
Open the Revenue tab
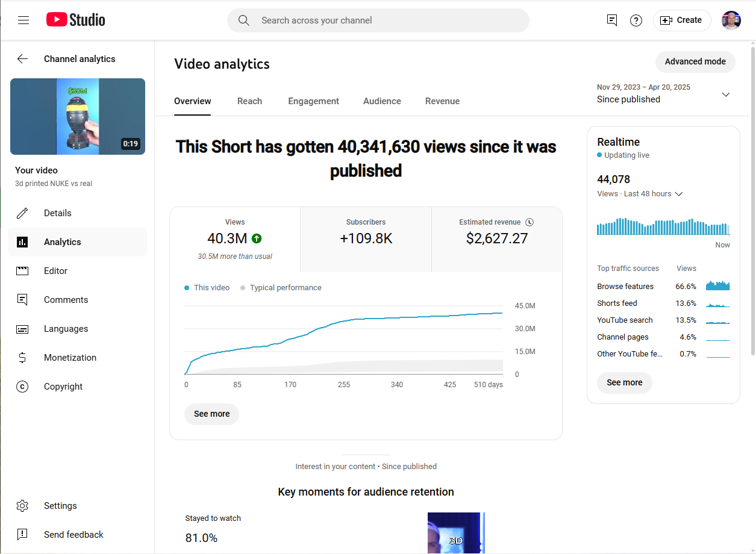click(x=442, y=101)
